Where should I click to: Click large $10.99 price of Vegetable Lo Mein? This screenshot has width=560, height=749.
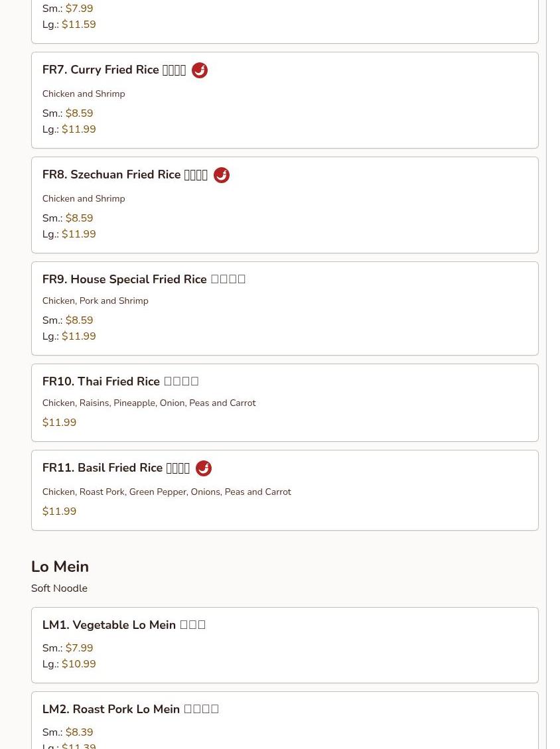(x=78, y=664)
